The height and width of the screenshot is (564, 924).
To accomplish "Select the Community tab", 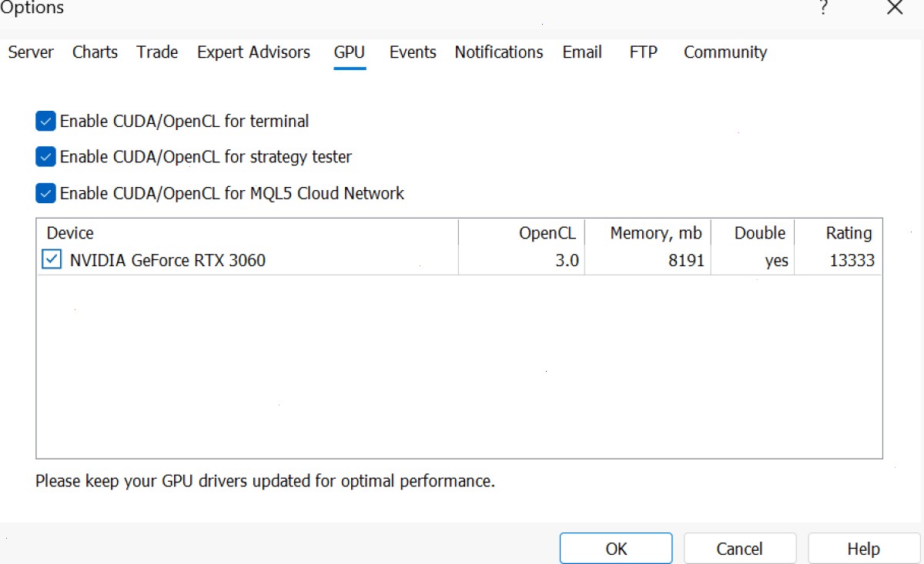I will tap(725, 52).
